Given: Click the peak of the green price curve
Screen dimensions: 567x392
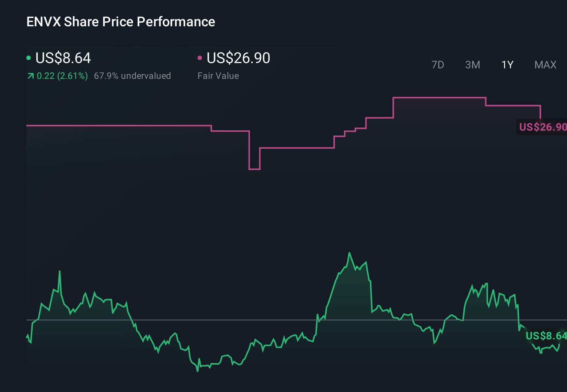Looking at the screenshot, I should tap(350, 253).
